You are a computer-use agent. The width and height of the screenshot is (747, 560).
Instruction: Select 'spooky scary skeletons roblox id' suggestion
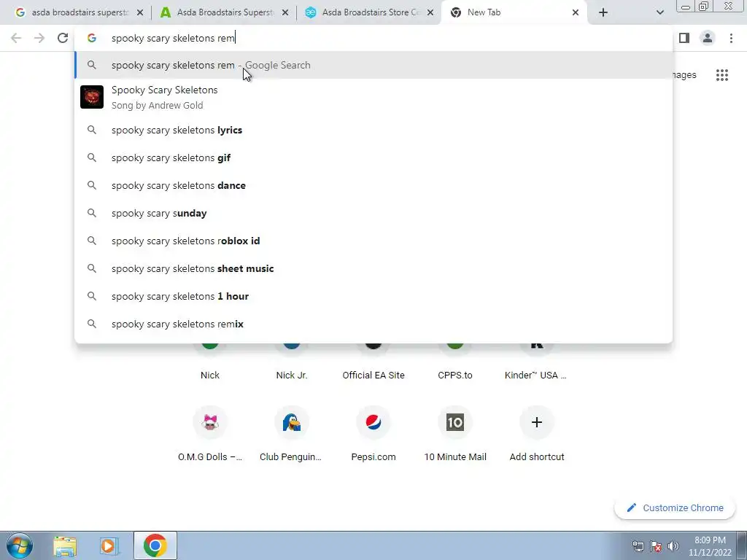373,241
